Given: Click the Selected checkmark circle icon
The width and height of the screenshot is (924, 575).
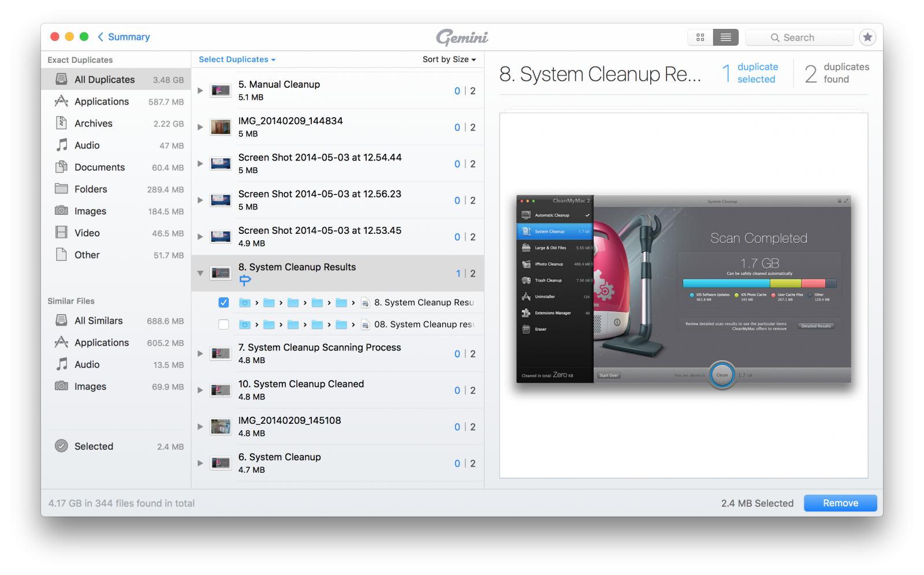Looking at the screenshot, I should 61,446.
